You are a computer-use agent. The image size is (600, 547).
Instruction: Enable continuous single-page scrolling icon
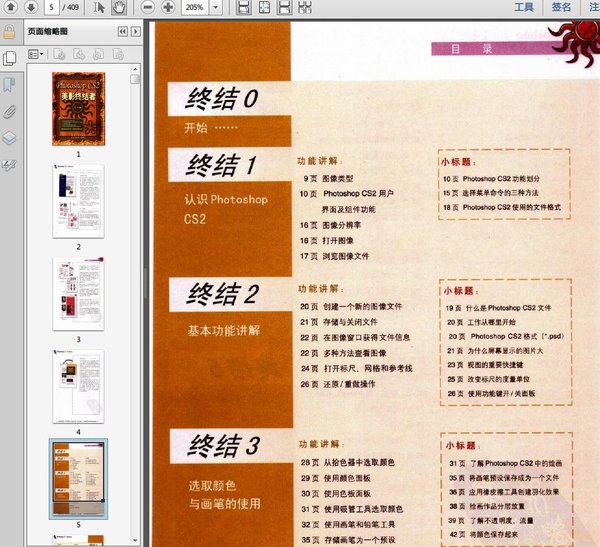point(284,7)
